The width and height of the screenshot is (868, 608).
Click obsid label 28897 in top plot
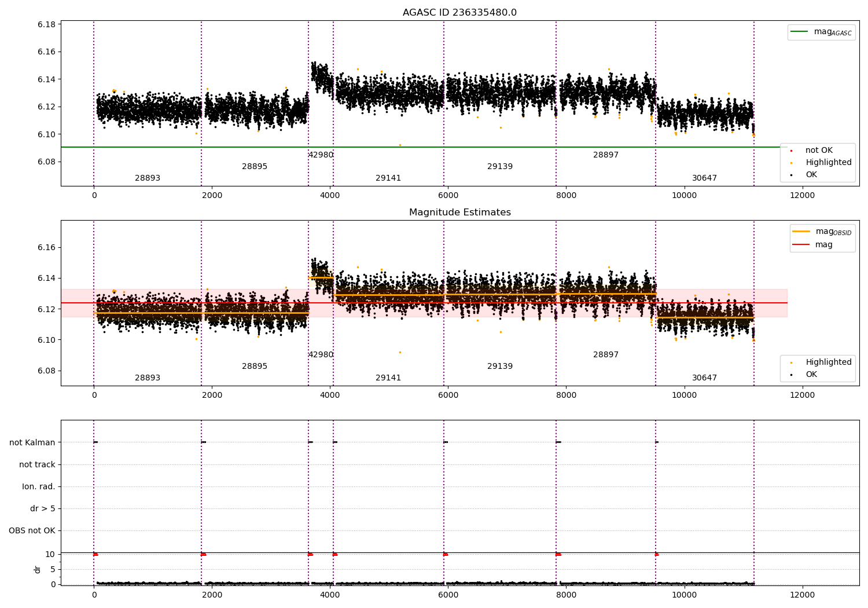[x=606, y=155]
